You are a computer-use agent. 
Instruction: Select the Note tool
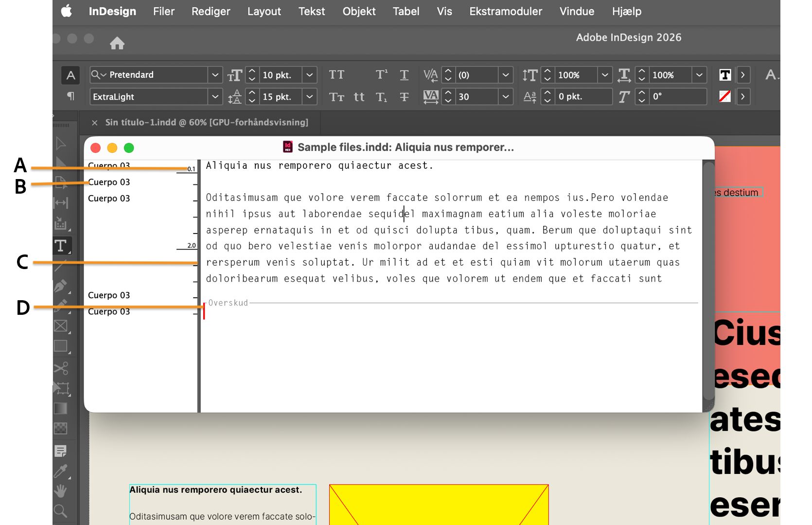(x=61, y=451)
